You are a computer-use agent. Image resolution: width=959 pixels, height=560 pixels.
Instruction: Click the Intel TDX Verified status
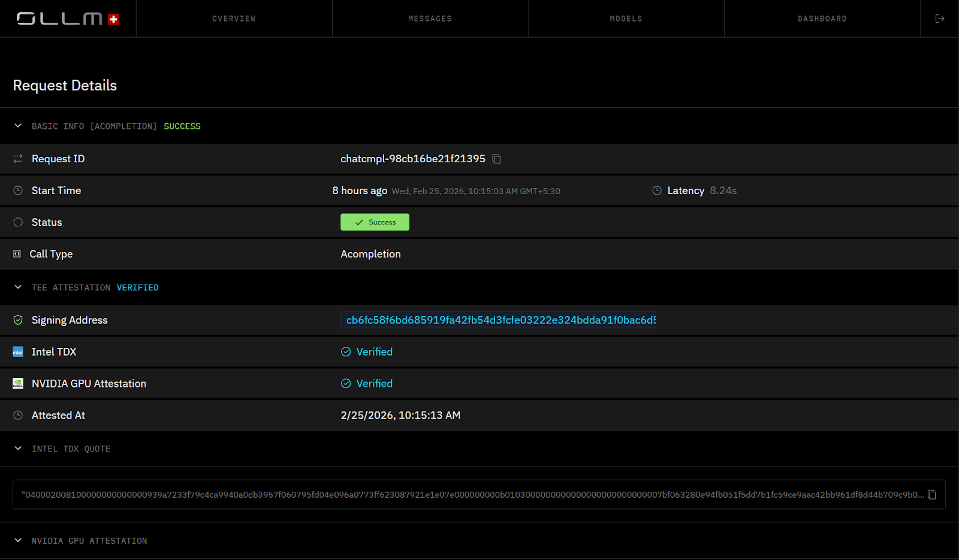367,352
